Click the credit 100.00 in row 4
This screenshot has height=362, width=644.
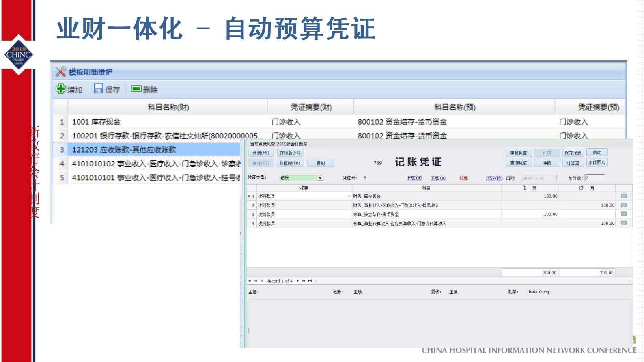click(607, 223)
